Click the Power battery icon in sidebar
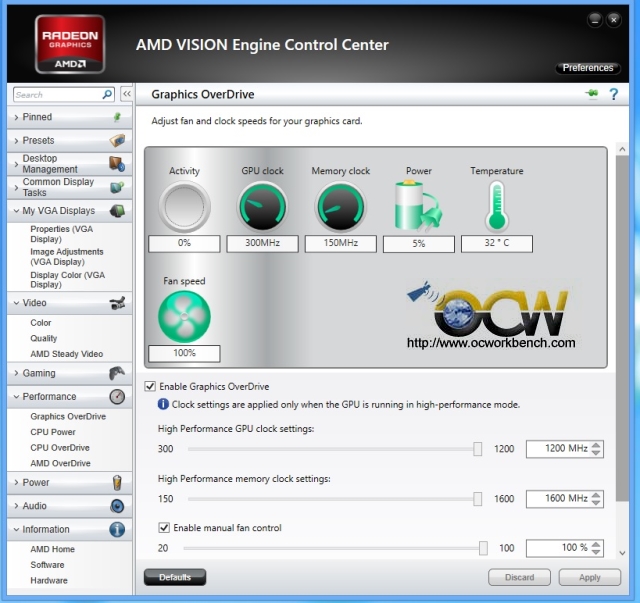This screenshot has height=603, width=640. tap(117, 483)
